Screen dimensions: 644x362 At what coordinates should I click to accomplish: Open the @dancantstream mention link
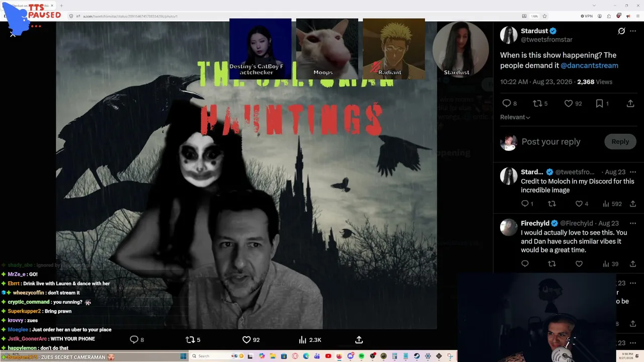click(x=589, y=65)
